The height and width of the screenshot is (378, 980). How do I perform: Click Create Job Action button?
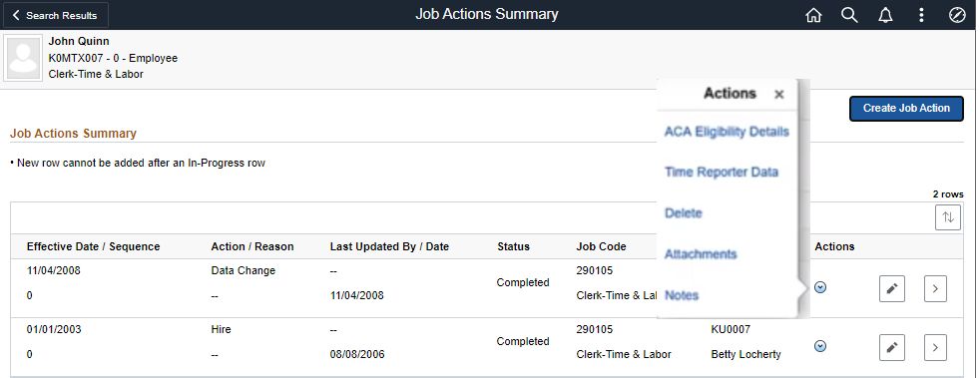[906, 108]
